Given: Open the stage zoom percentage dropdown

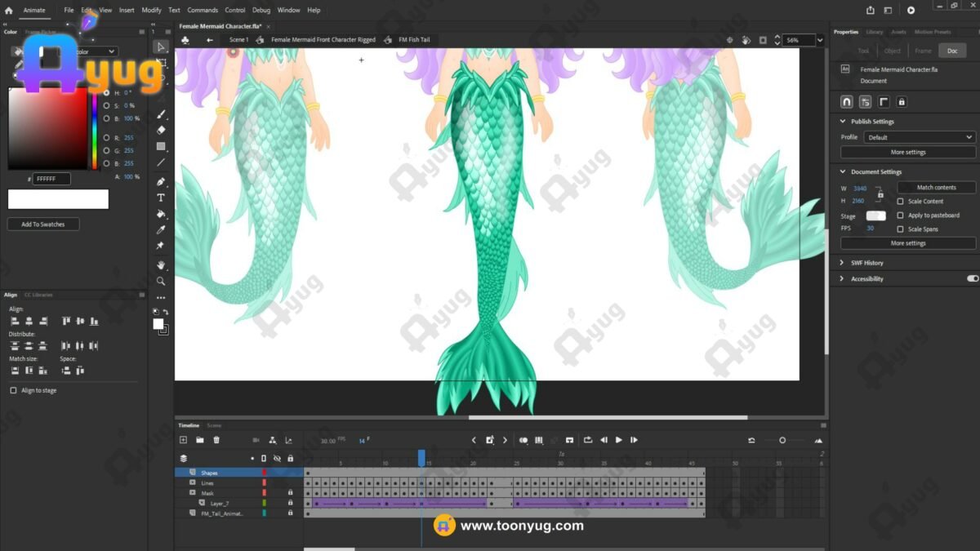Looking at the screenshot, I should [819, 40].
